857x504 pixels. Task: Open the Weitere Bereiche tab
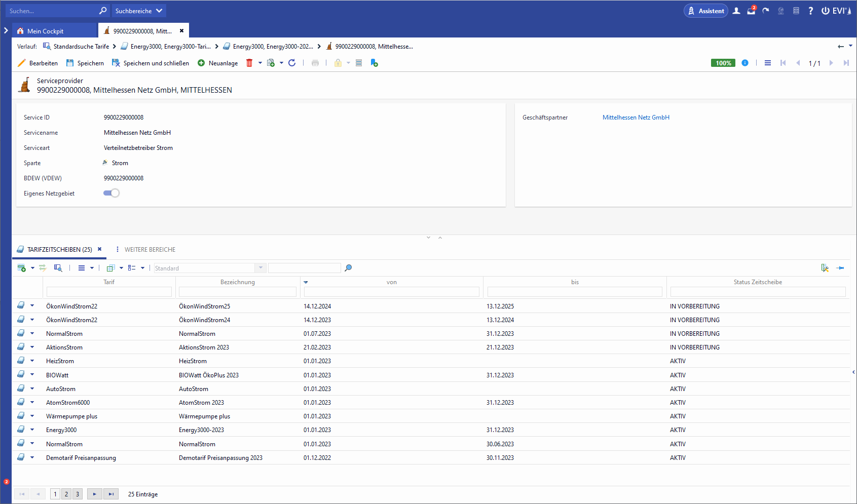[150, 249]
